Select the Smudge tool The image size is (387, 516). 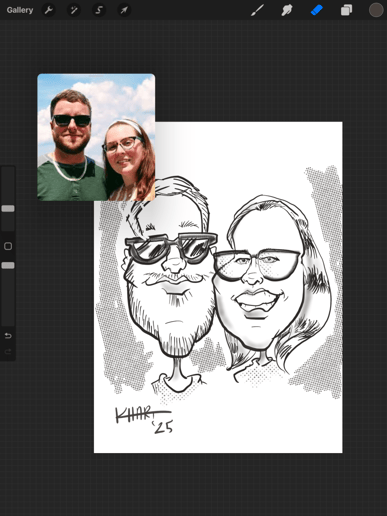(x=287, y=10)
